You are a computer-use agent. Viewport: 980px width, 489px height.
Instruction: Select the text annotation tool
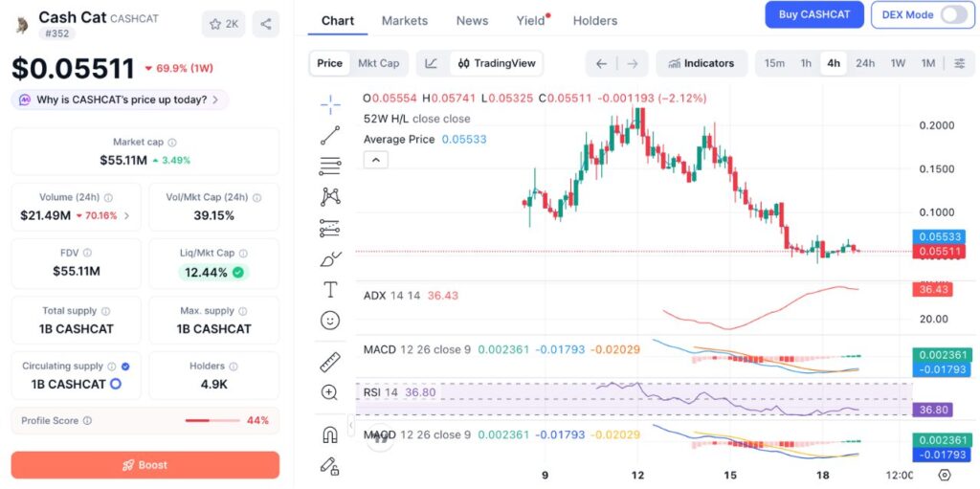click(330, 290)
